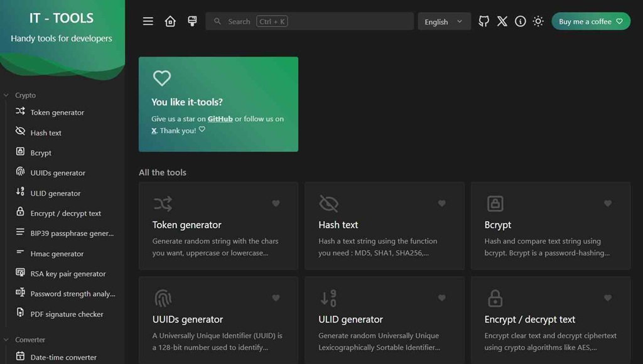Toggle the sidebar menu hamburger icon
Screen dimensions: 643x364
pos(148,21)
